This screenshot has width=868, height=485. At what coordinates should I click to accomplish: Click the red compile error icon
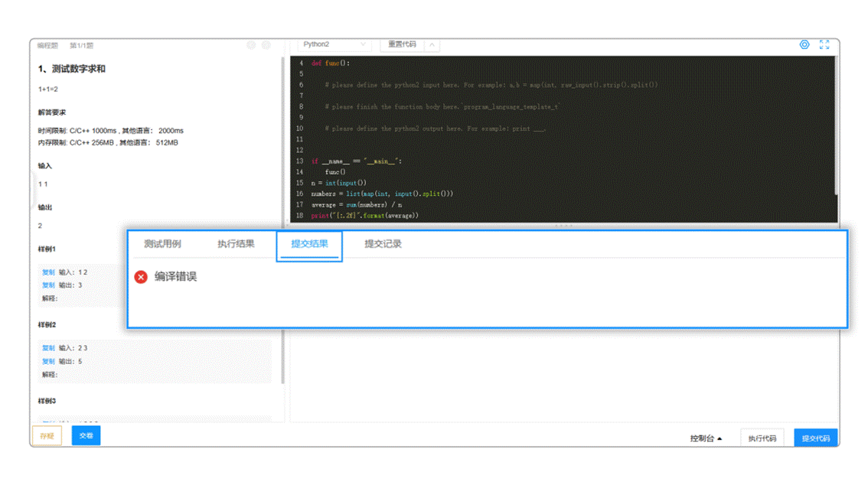[x=141, y=276]
